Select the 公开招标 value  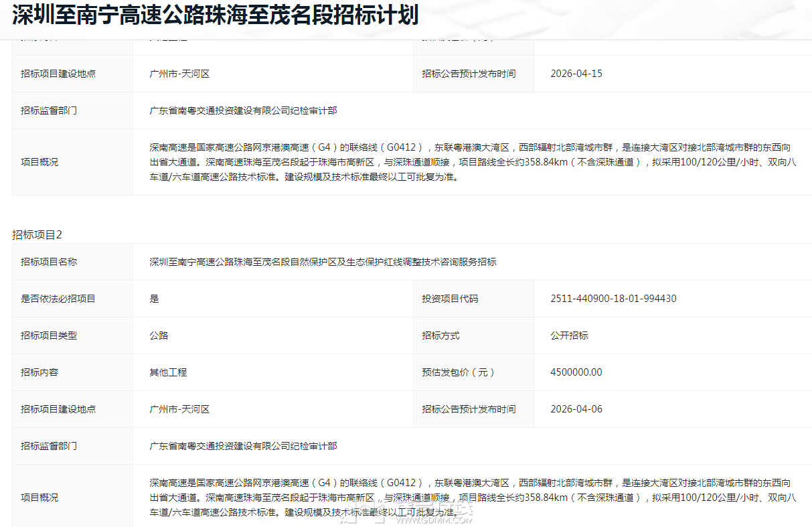[x=569, y=335]
